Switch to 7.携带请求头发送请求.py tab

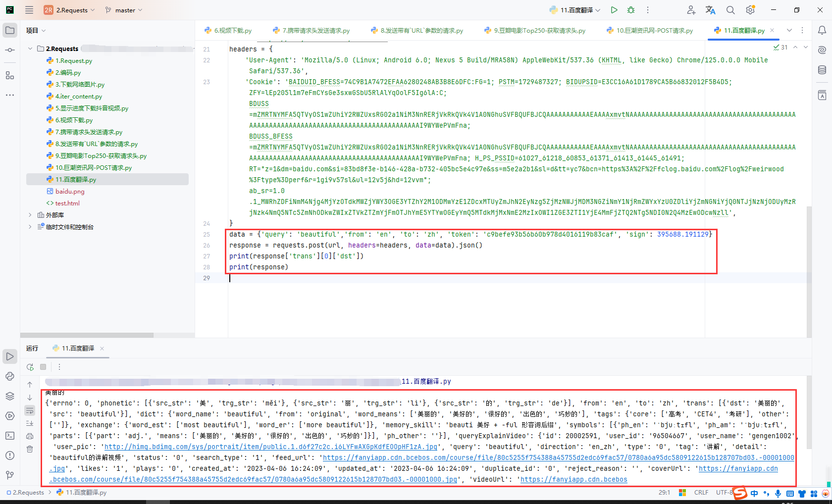click(x=311, y=31)
